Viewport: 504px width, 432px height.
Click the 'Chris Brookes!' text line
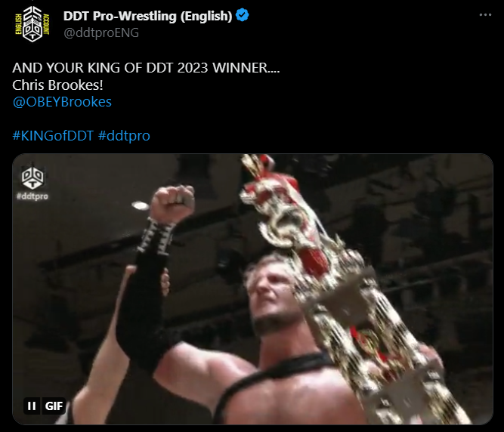[57, 85]
